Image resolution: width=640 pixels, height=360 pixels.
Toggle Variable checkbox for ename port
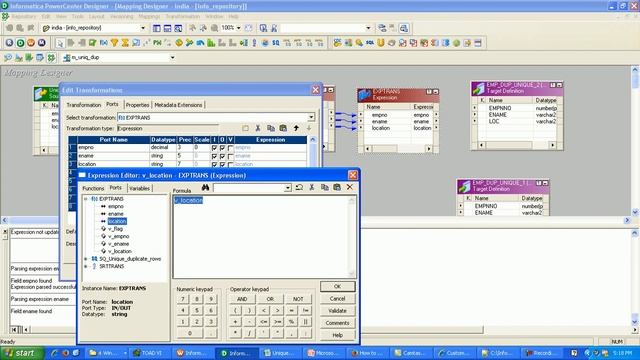[x=231, y=156]
